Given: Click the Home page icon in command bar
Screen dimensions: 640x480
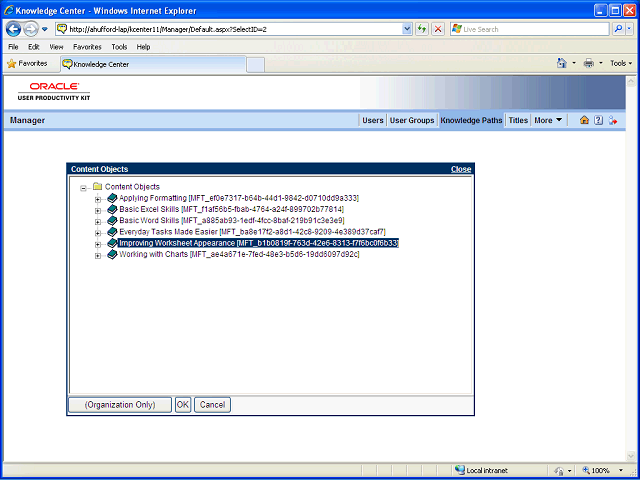Looking at the screenshot, I should pos(562,63).
